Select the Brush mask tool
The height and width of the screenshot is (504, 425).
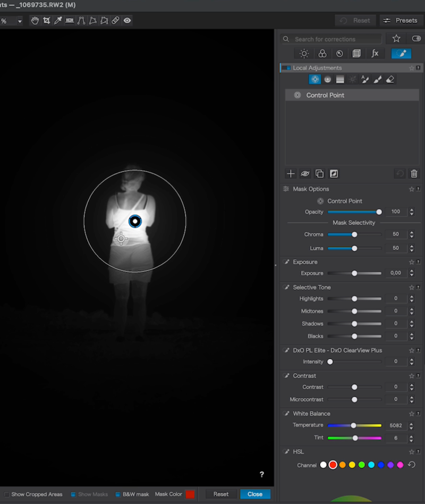click(378, 79)
